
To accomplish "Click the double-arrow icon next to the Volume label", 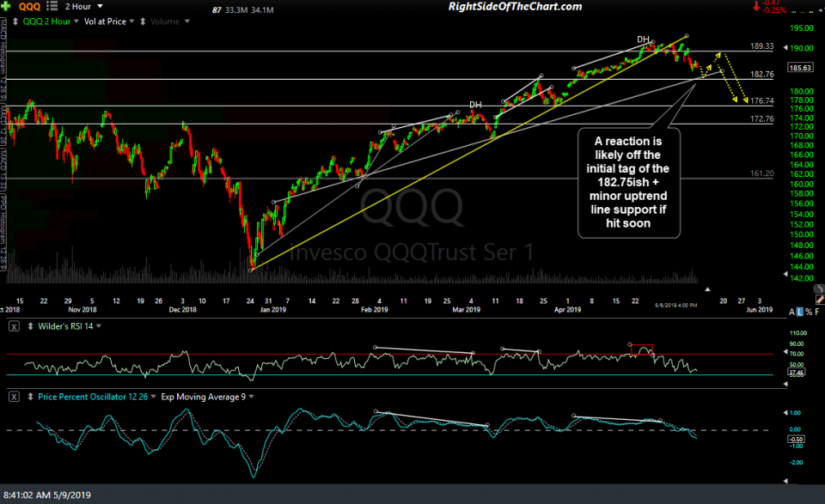I will (143, 21).
